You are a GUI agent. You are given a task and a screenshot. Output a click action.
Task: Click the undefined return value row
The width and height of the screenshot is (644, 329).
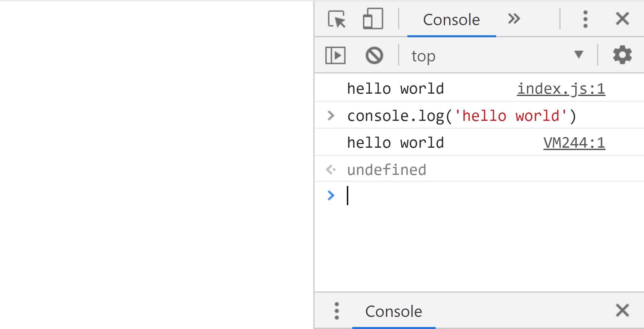point(387,169)
